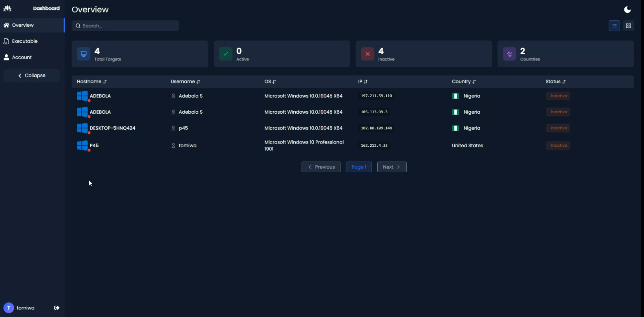Sort table by IP column
The width and height of the screenshot is (644, 317).
363,81
